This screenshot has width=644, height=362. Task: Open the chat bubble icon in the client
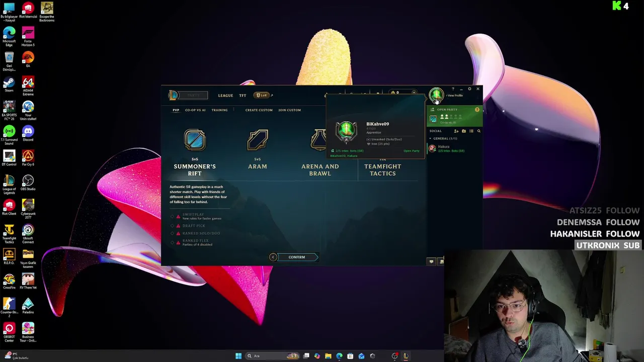point(431,261)
